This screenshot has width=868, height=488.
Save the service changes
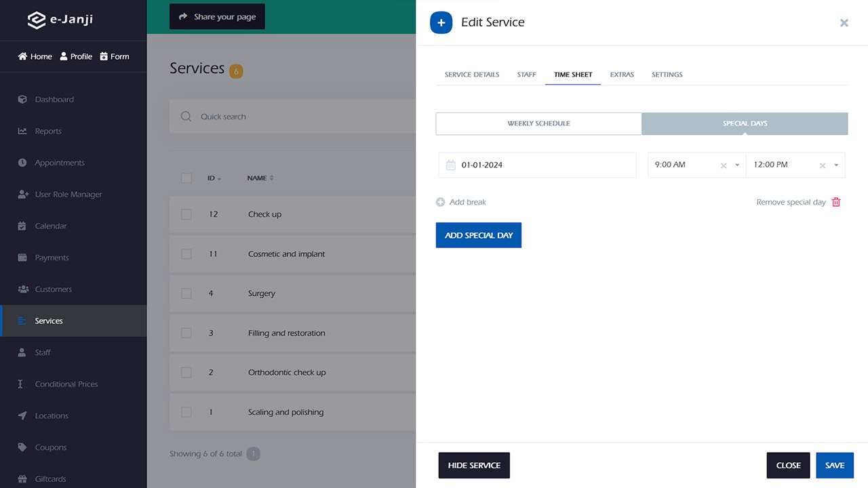pyautogui.click(x=835, y=466)
